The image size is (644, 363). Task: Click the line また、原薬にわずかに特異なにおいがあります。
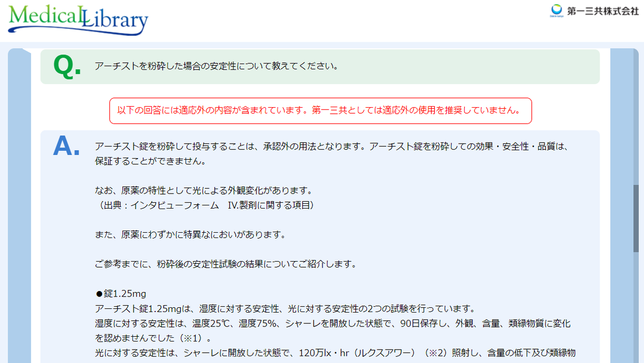tap(190, 235)
